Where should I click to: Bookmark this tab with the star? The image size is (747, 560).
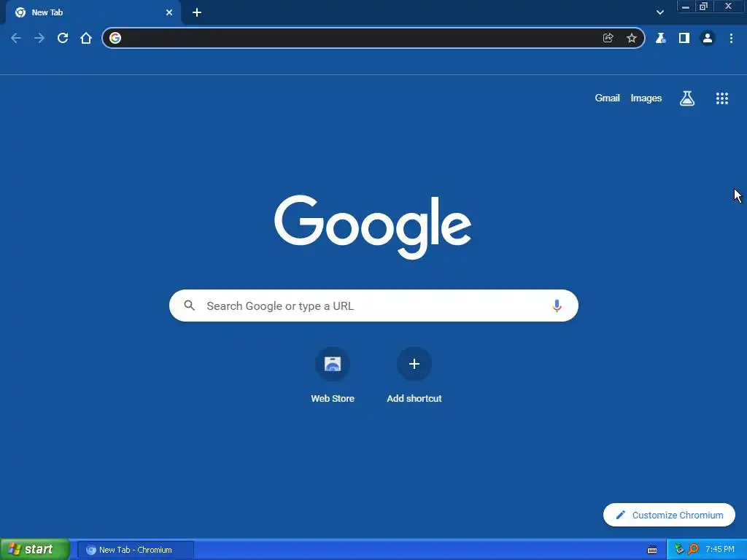pyautogui.click(x=632, y=38)
